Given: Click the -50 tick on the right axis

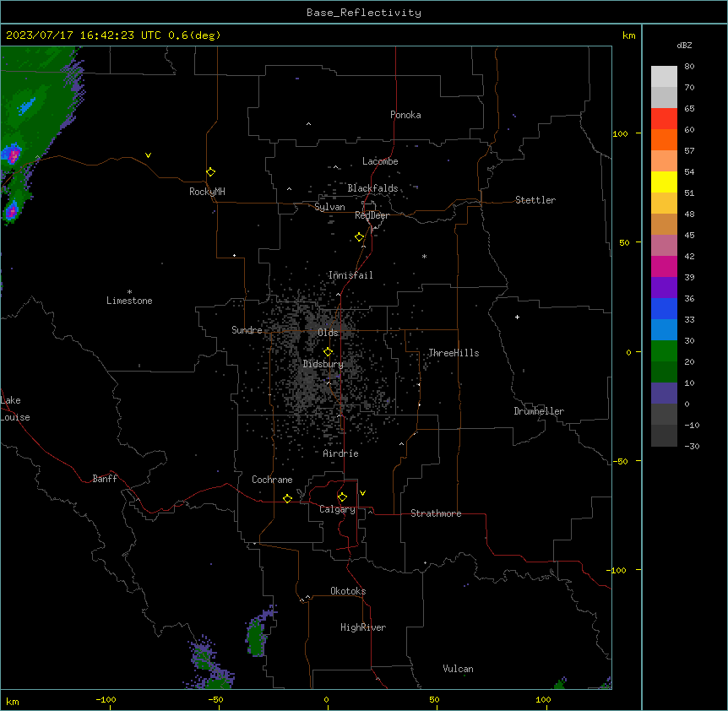Looking at the screenshot, I should click(x=621, y=461).
